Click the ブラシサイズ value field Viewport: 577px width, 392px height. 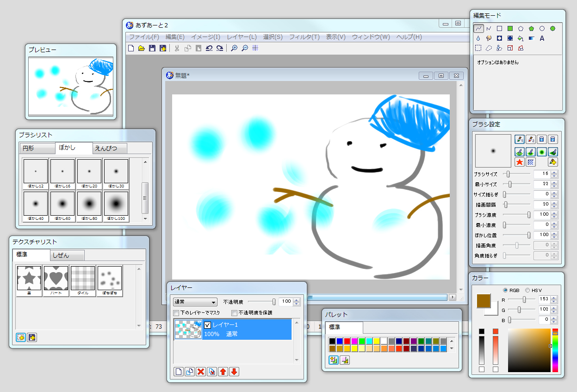[542, 174]
